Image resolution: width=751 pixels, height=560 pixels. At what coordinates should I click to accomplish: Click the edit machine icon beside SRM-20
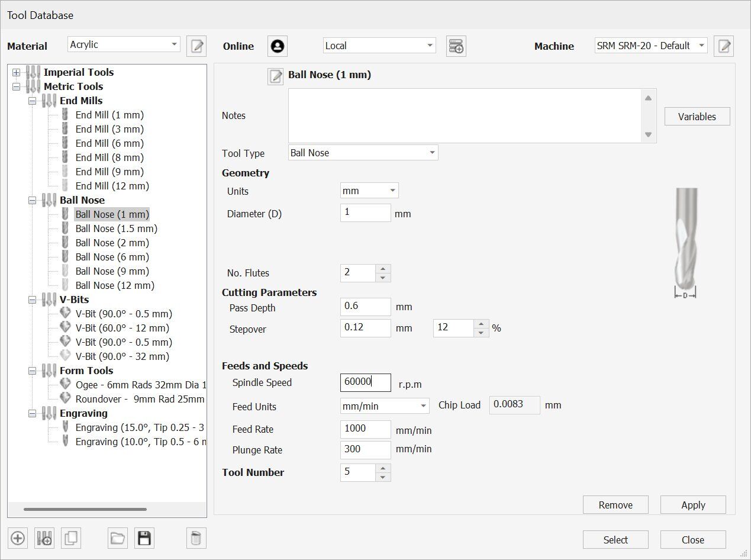tap(724, 46)
